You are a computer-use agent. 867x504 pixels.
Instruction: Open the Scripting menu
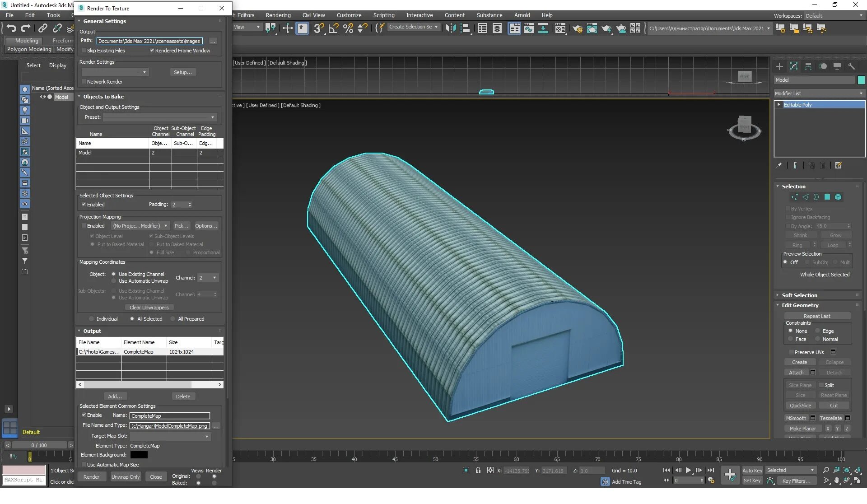click(x=384, y=15)
